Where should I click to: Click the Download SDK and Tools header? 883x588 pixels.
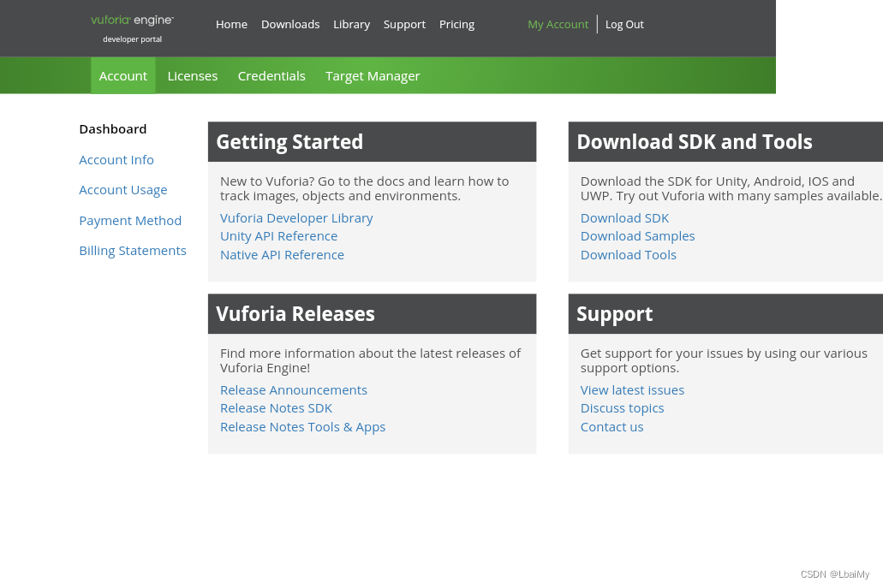coord(726,142)
